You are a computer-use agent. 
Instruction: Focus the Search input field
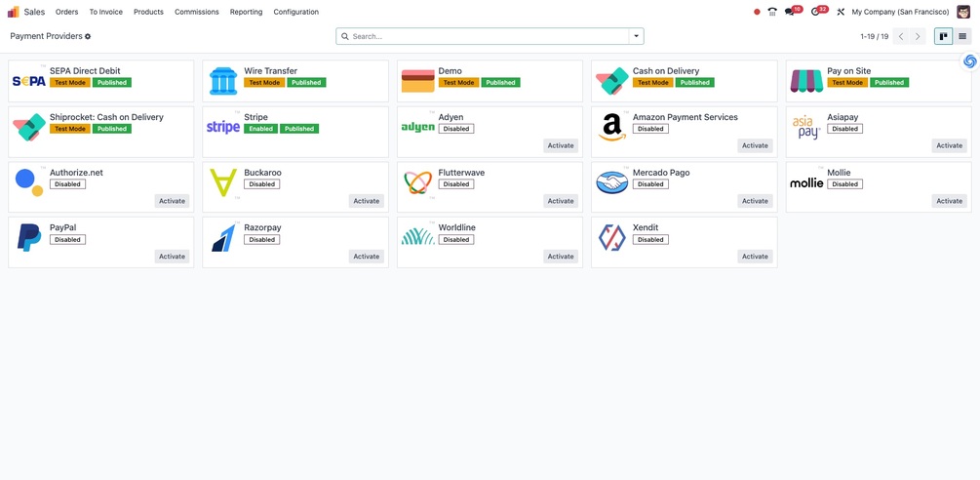(489, 36)
